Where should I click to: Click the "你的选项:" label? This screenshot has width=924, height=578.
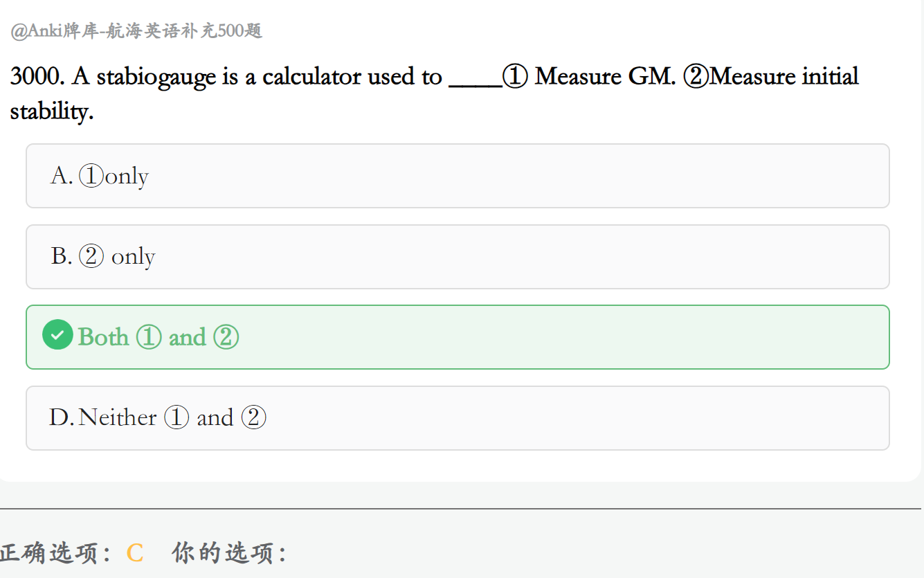229,553
